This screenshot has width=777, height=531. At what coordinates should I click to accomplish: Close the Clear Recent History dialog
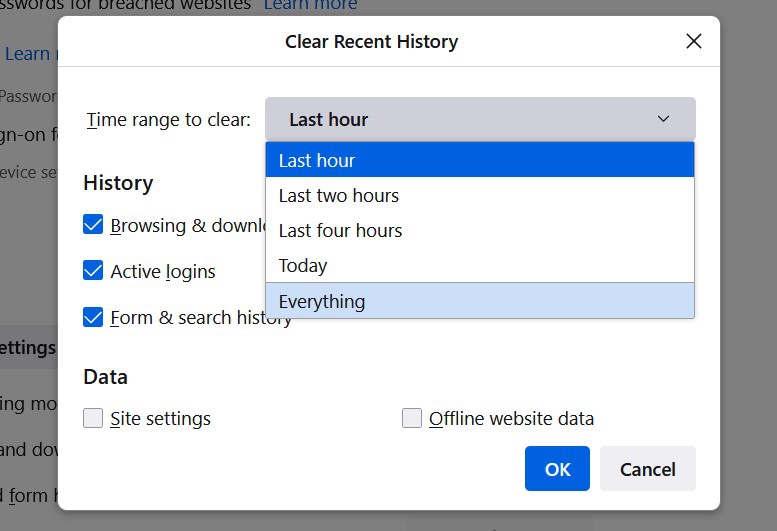click(x=693, y=42)
